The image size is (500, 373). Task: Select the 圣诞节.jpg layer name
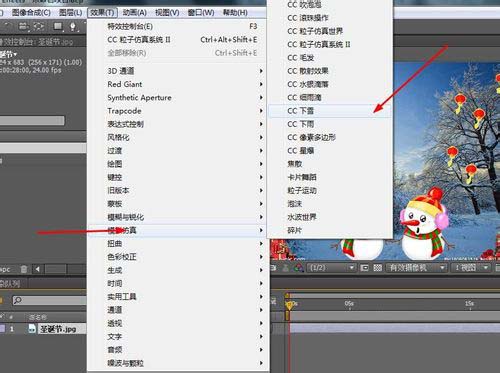coord(58,329)
